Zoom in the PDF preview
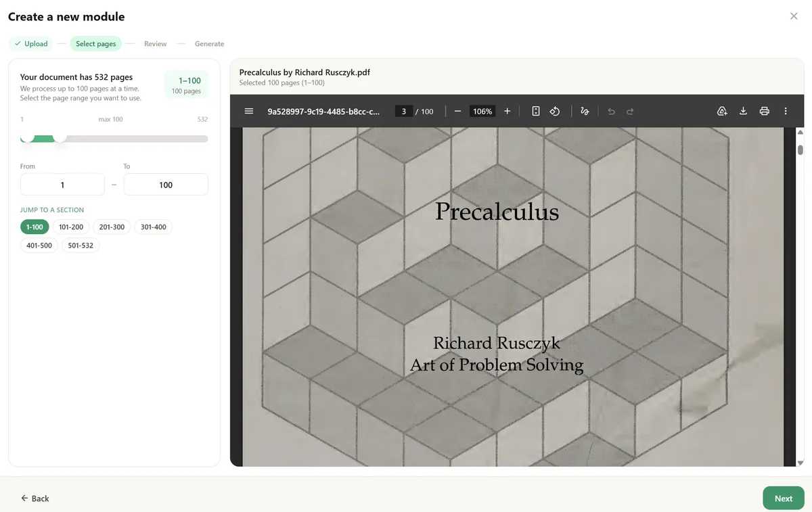Screen dimensions: 812x512 507,111
